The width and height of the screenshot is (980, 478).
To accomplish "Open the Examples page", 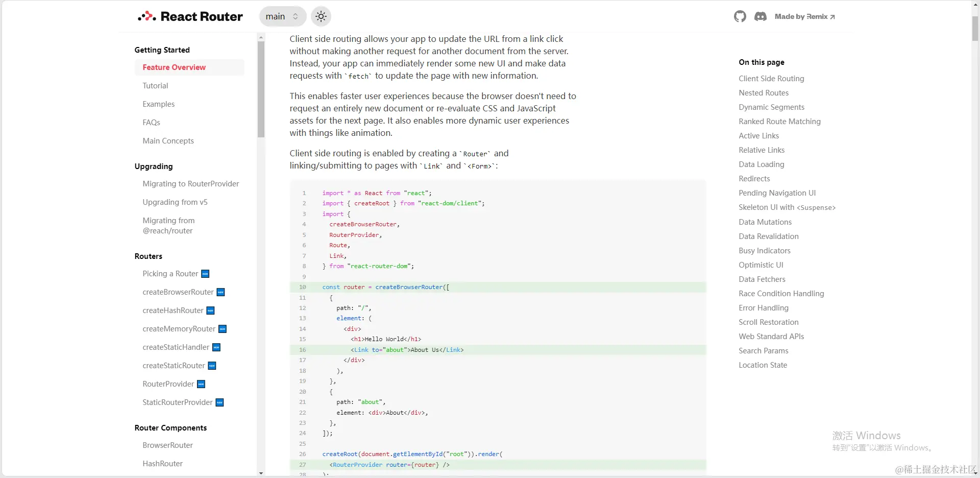I will coord(158,104).
